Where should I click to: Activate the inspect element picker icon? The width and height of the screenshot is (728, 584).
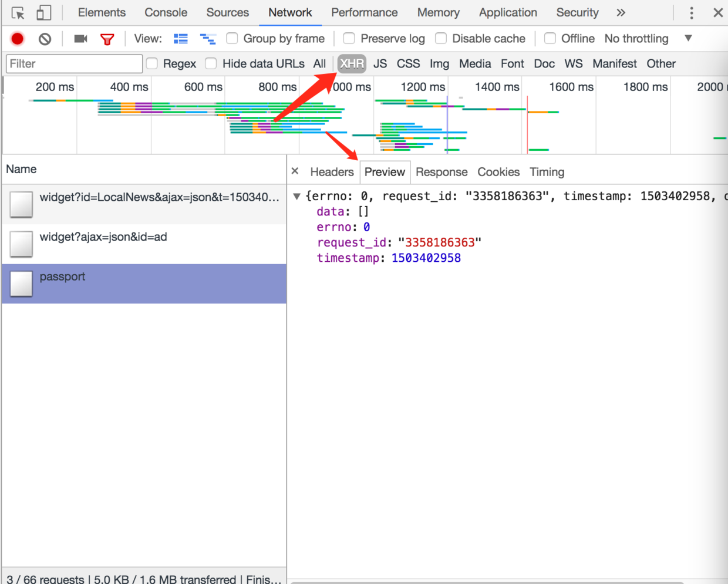(18, 13)
